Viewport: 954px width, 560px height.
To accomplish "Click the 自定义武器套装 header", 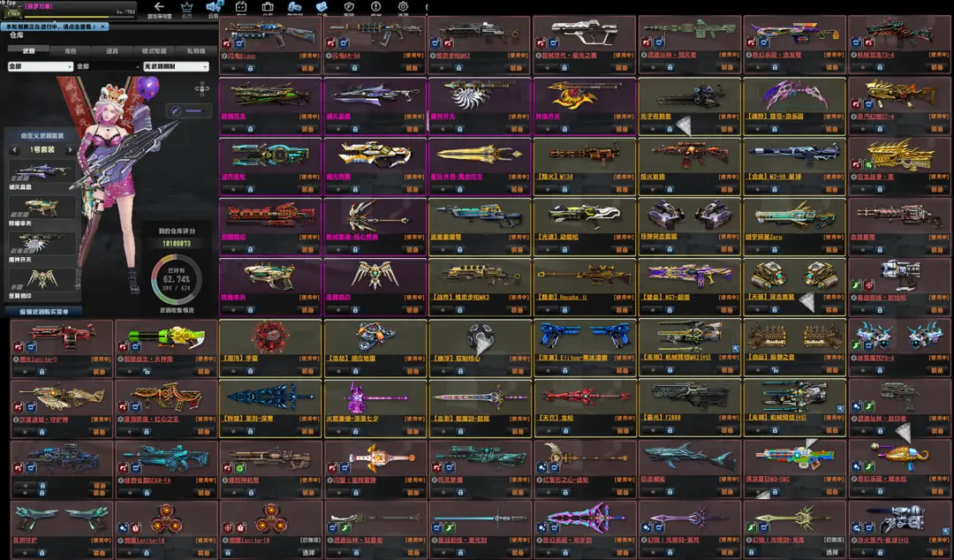I will pos(42,136).
